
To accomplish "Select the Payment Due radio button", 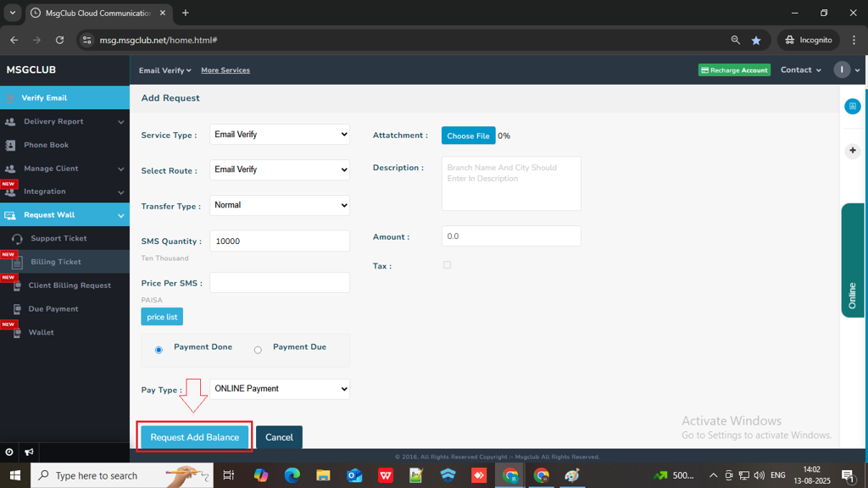I will (258, 350).
